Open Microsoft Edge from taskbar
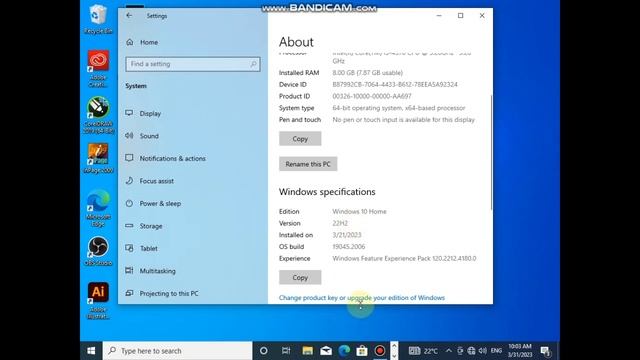Viewport: 640px width, 360px height. point(344,351)
